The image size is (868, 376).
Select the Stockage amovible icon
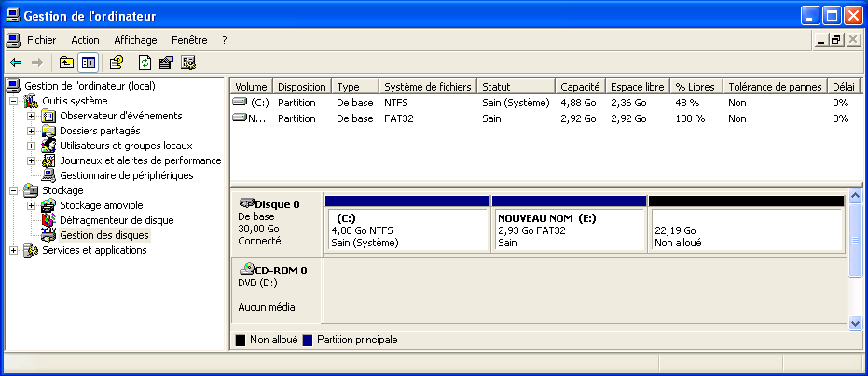click(x=48, y=205)
